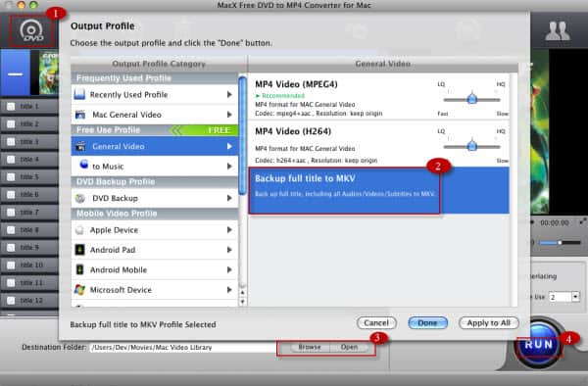The width and height of the screenshot is (588, 386).
Task: Expand Mac General Video arrow
Action: [229, 115]
